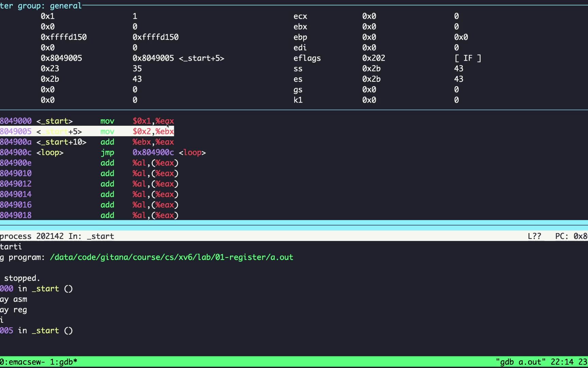This screenshot has height=368, width=588.
Task: Select the operand %ebx,%eax
Action: (153, 142)
